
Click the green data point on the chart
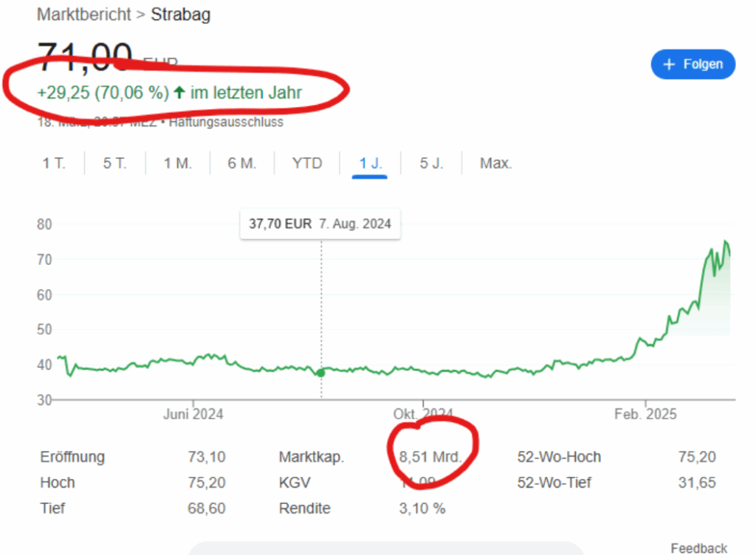point(321,373)
